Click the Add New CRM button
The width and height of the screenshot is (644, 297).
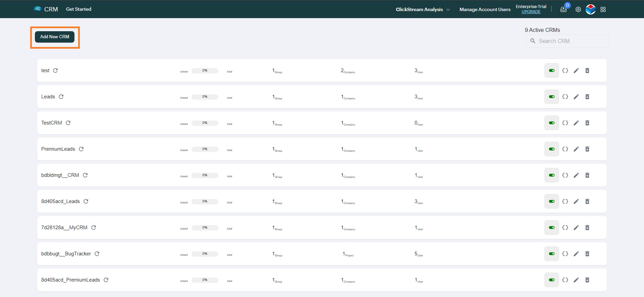click(55, 37)
